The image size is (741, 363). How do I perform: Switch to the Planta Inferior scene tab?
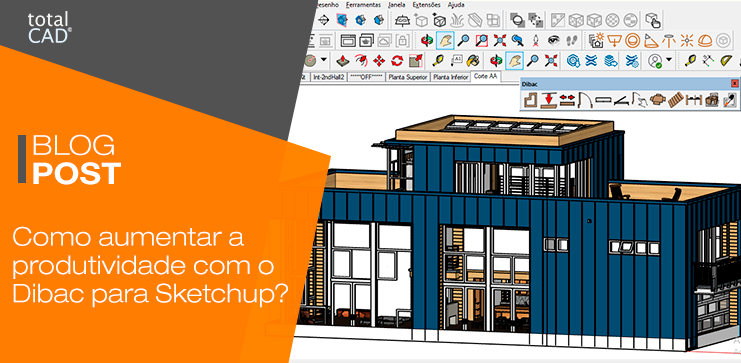coord(450,77)
